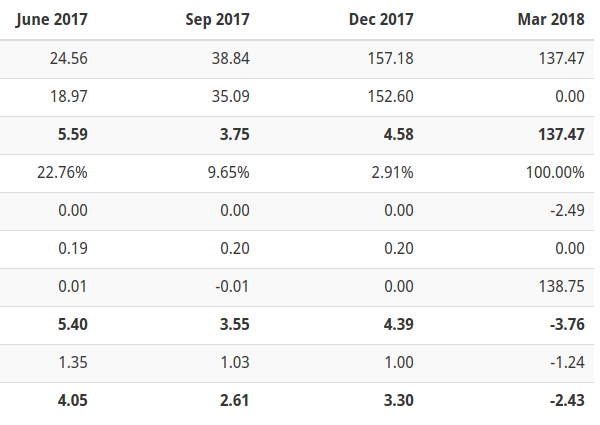Click the Sep 2017 column header
This screenshot has height=425, width=600.
click(217, 20)
